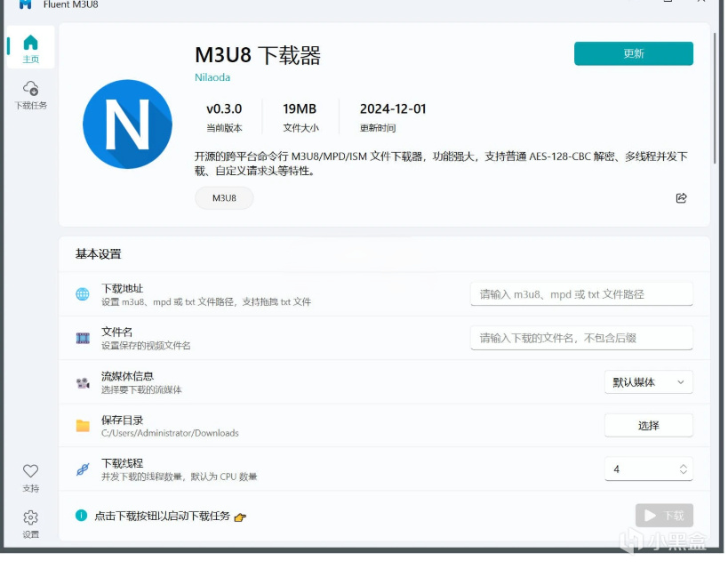The width and height of the screenshot is (728, 569).
Task: Click the 基本设置 section heading
Action: click(98, 254)
